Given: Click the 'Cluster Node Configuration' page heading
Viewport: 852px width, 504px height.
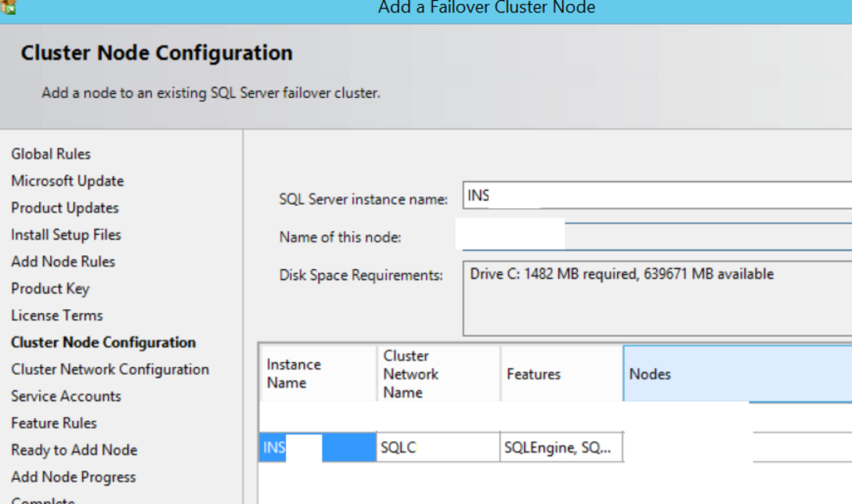Looking at the screenshot, I should point(157,53).
